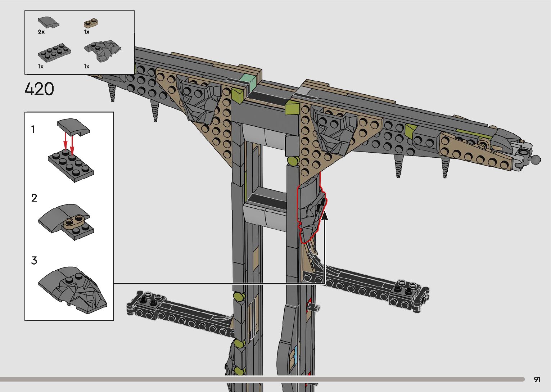Screen dimensions: 551x392
Task: Click the step number 420
Action: pyautogui.click(x=40, y=89)
